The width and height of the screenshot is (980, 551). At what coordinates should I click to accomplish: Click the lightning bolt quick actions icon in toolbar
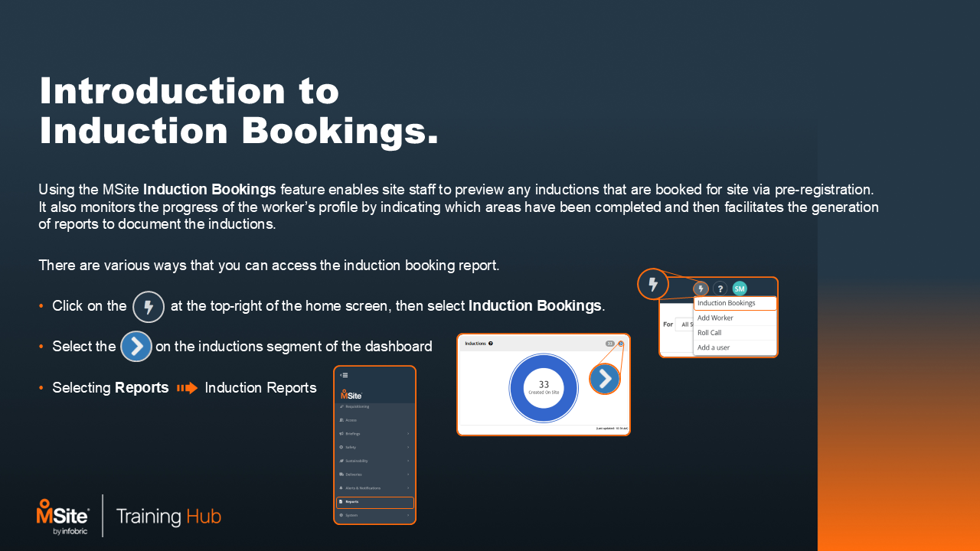tap(701, 289)
